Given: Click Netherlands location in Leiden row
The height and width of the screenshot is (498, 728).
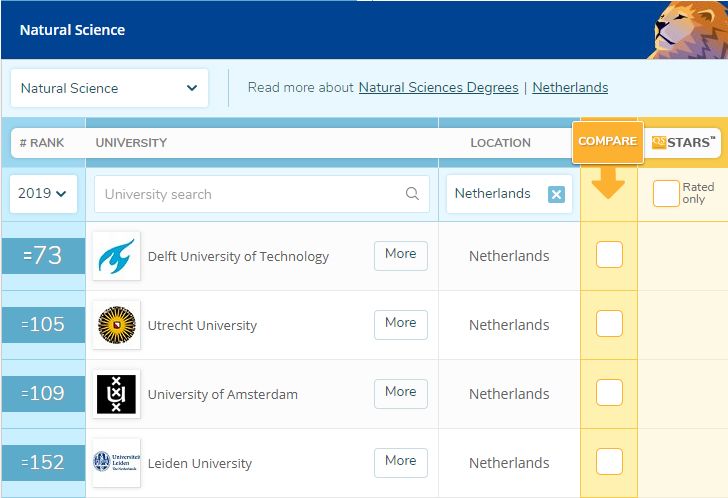Looking at the screenshot, I should pos(509,463).
